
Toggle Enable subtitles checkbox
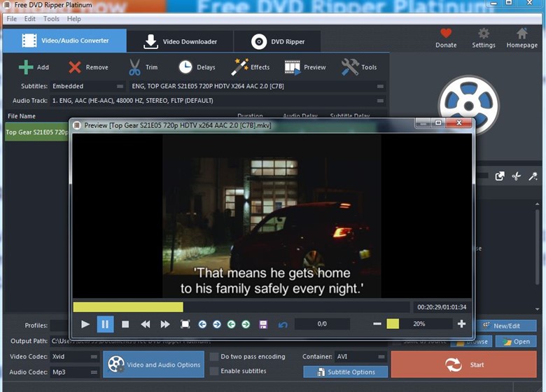214,371
